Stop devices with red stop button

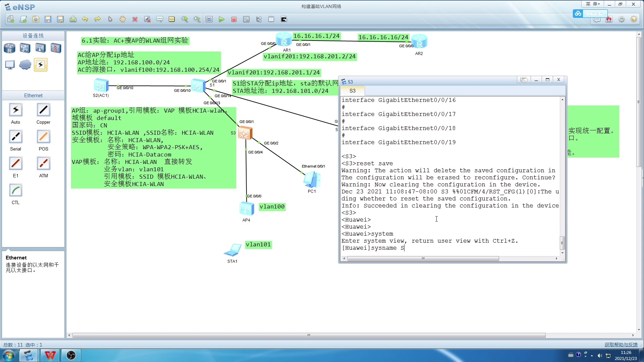coord(234,19)
